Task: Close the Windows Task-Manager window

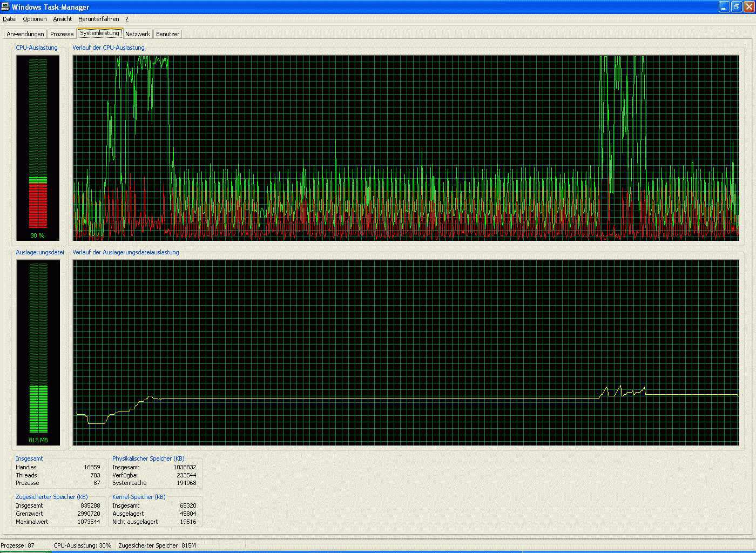Action: pos(748,7)
